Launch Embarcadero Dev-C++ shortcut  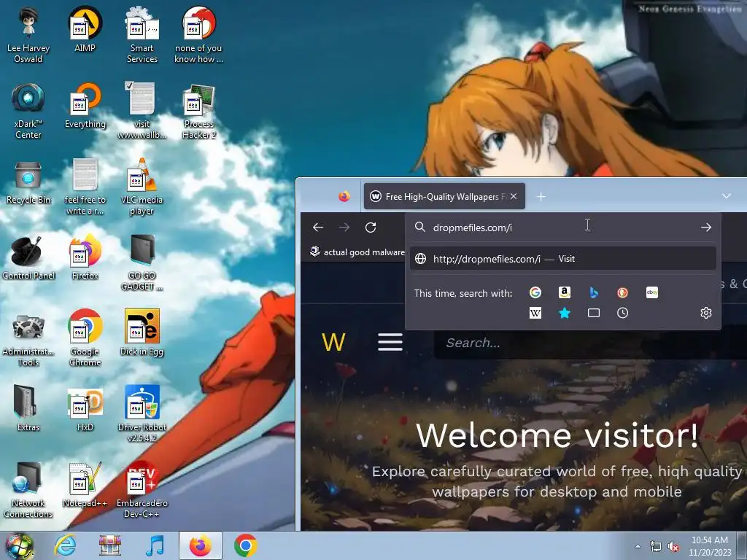pyautogui.click(x=142, y=489)
